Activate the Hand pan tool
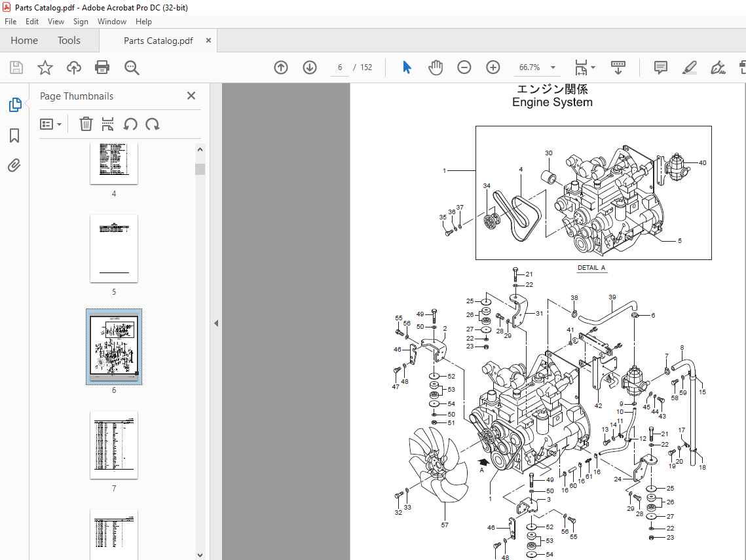 coord(436,67)
